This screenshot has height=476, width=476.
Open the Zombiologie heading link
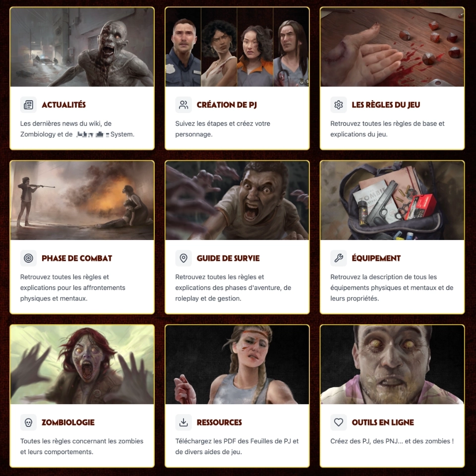[68, 422]
